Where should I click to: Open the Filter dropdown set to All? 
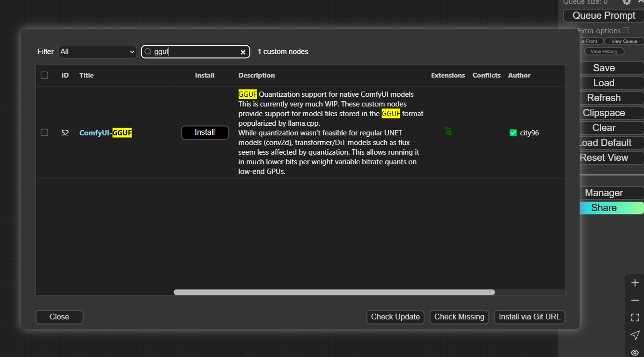[x=97, y=52]
